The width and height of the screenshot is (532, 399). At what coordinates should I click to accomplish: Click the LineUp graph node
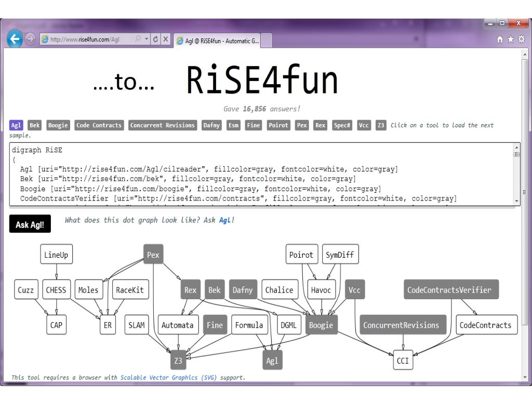click(x=56, y=254)
